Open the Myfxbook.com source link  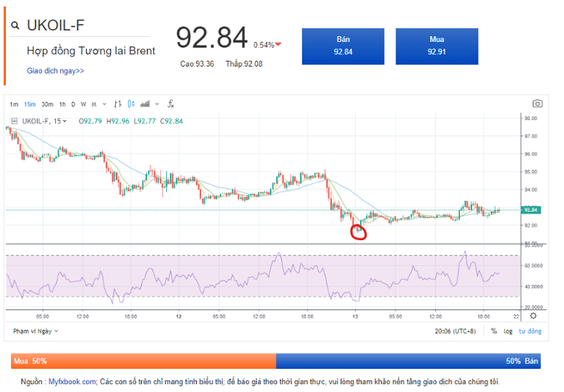point(72,381)
